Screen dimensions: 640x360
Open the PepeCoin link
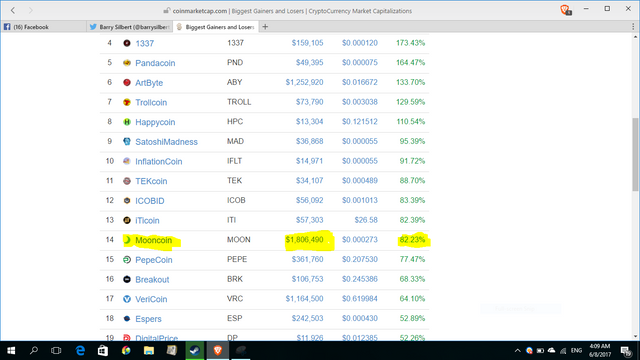click(x=154, y=260)
